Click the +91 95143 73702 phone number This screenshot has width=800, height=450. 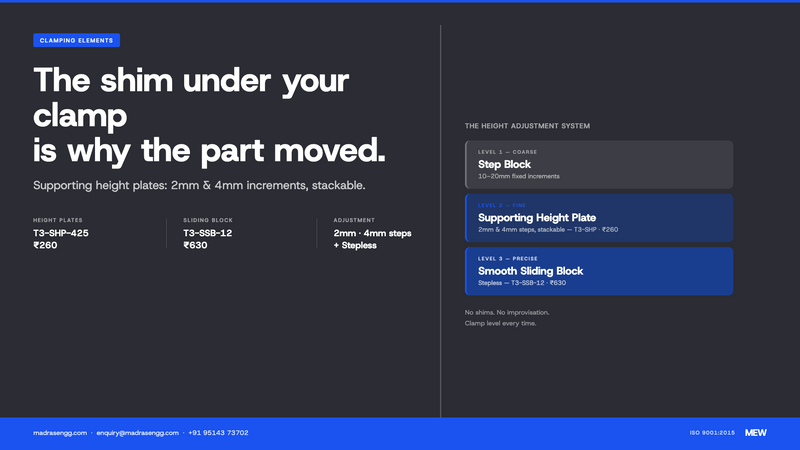pyautogui.click(x=218, y=433)
